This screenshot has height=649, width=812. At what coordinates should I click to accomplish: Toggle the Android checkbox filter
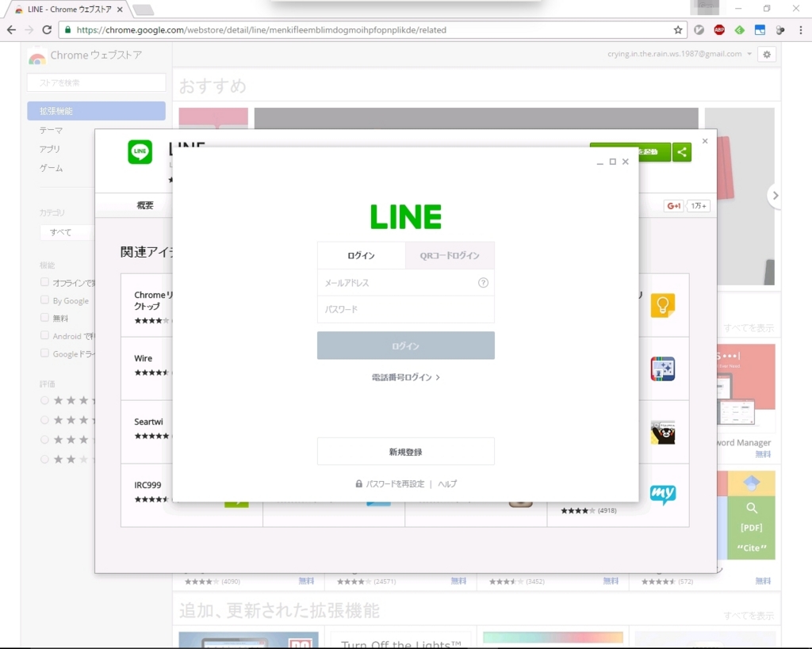point(44,335)
